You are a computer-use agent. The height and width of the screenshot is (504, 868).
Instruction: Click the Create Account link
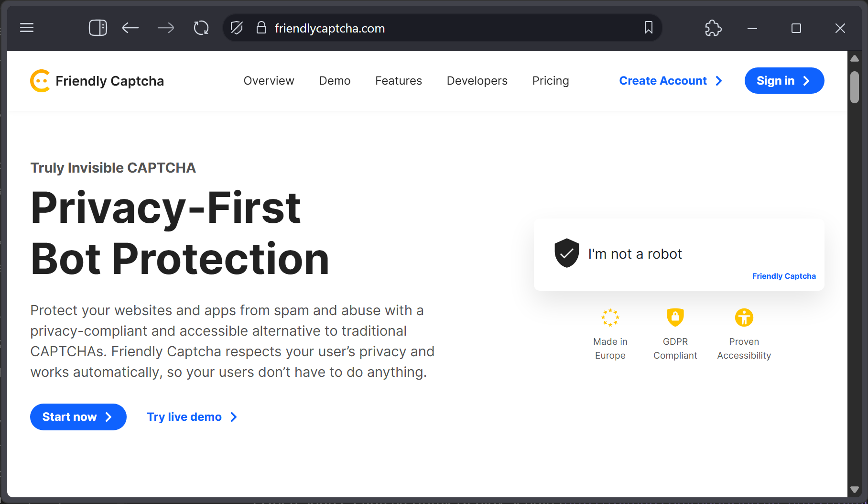tap(671, 81)
